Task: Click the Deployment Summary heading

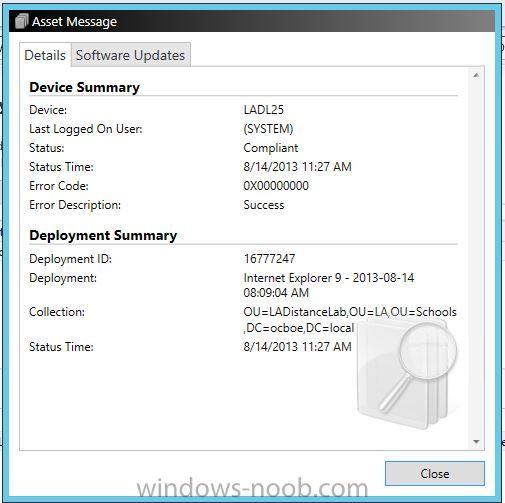Action: (x=103, y=235)
